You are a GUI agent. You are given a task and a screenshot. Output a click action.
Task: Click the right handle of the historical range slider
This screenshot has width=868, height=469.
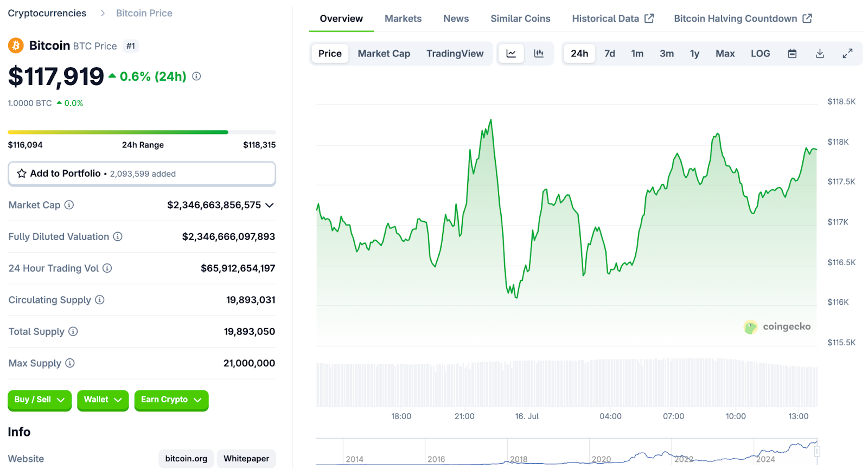(817, 451)
